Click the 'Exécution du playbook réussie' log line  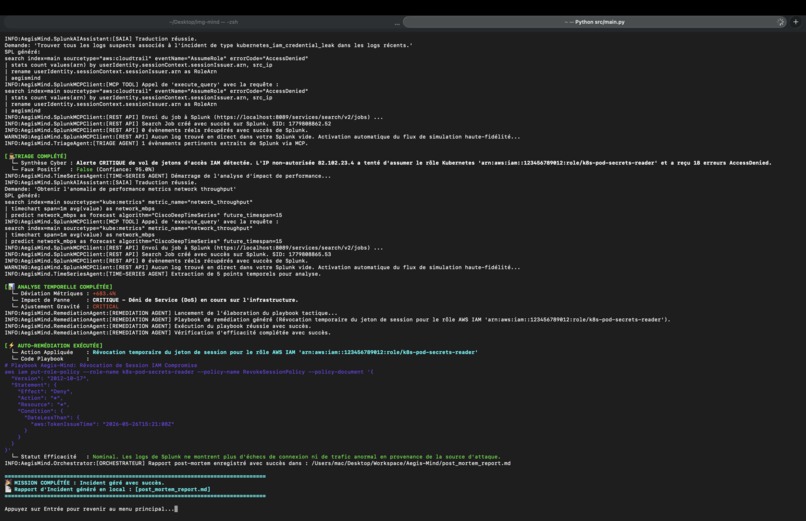(158, 326)
